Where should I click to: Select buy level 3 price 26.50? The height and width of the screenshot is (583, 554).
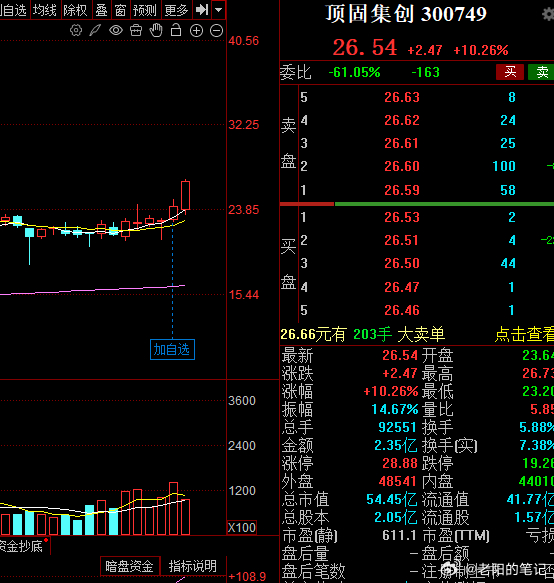click(x=402, y=263)
